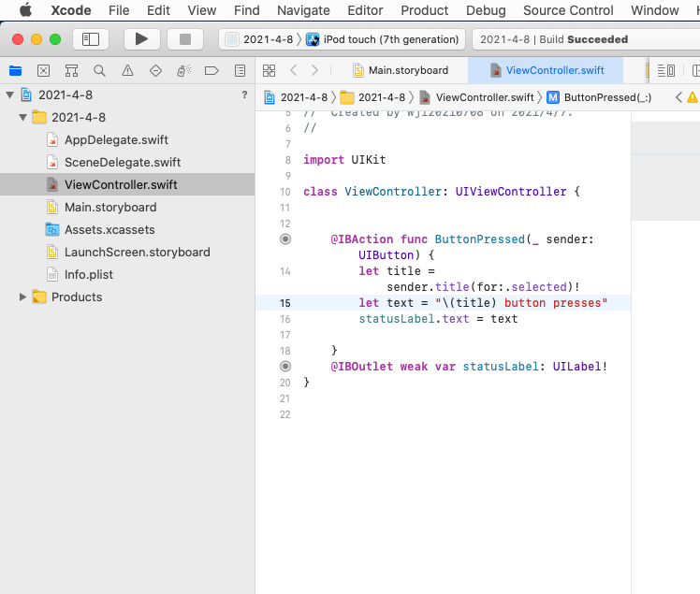Select the 2021-4-8 scheme in the toolbar
Image resolution: width=700 pixels, height=594 pixels.
[259, 39]
